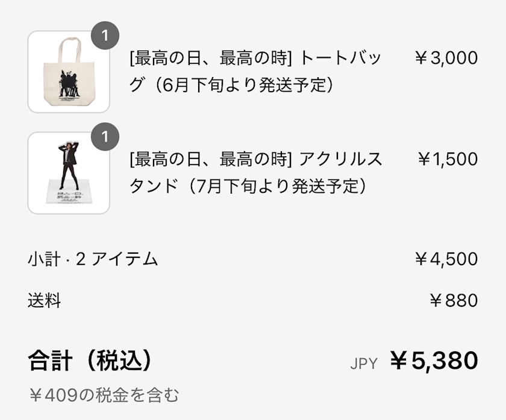
Task: Click the tote bag product thumbnail
Action: (x=69, y=72)
